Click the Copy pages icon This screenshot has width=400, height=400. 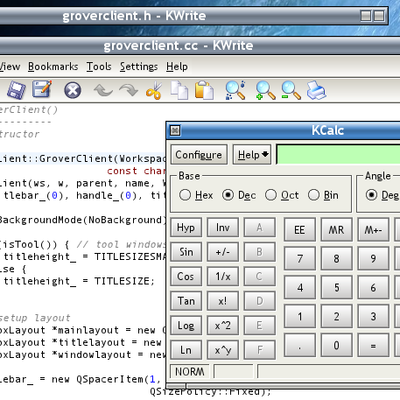point(179,90)
